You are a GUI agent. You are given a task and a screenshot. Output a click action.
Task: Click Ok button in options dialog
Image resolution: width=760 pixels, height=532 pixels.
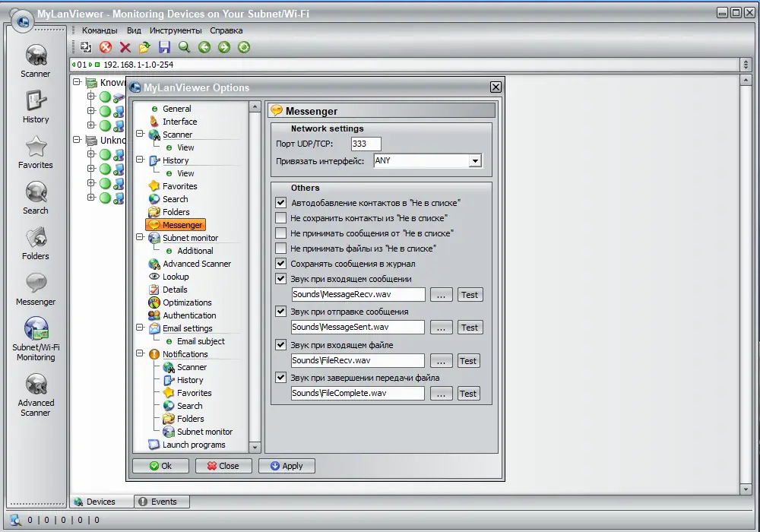coord(160,466)
